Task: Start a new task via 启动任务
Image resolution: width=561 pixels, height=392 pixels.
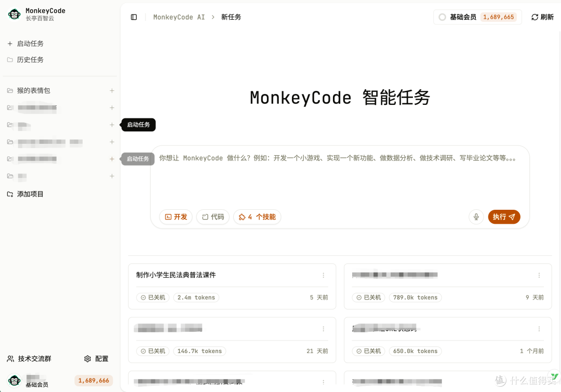Action: point(30,44)
